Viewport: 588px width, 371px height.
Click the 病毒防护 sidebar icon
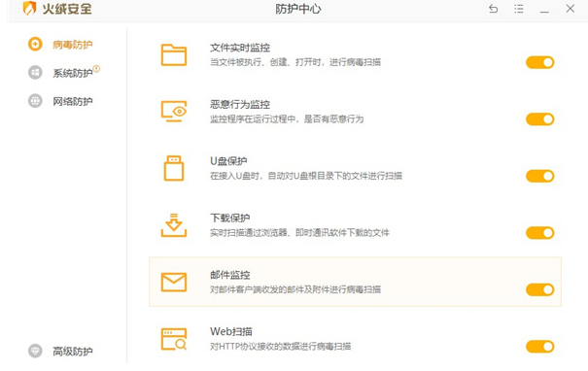(x=35, y=45)
